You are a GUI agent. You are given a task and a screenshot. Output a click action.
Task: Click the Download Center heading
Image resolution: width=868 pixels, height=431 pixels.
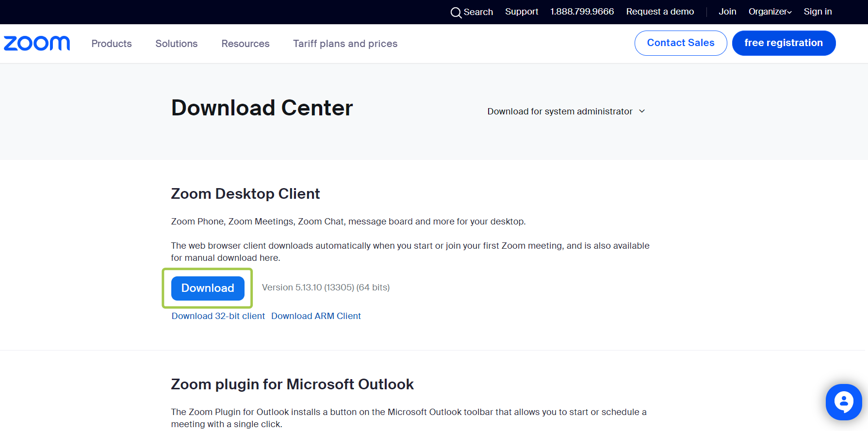click(x=262, y=108)
